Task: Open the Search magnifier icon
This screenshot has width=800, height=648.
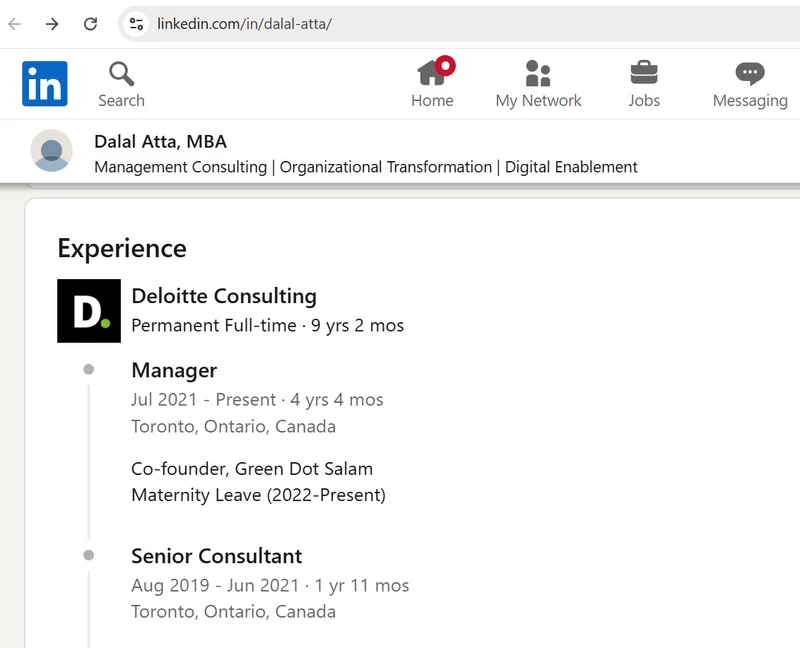Action: (121, 74)
